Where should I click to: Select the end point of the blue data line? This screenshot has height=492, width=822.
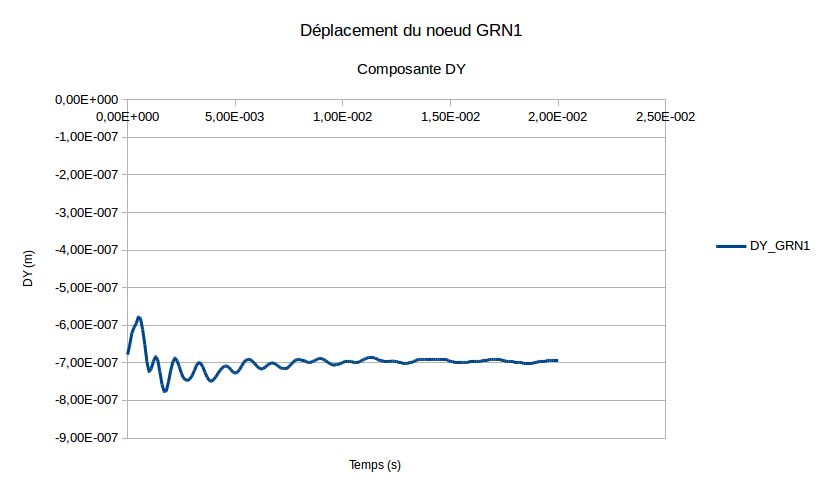tap(556, 360)
